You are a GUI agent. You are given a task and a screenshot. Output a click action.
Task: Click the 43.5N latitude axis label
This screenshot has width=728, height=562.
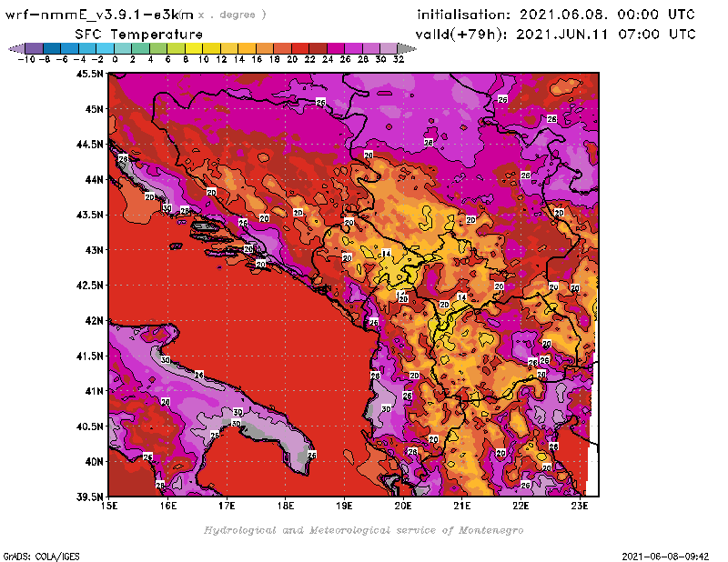pos(89,215)
